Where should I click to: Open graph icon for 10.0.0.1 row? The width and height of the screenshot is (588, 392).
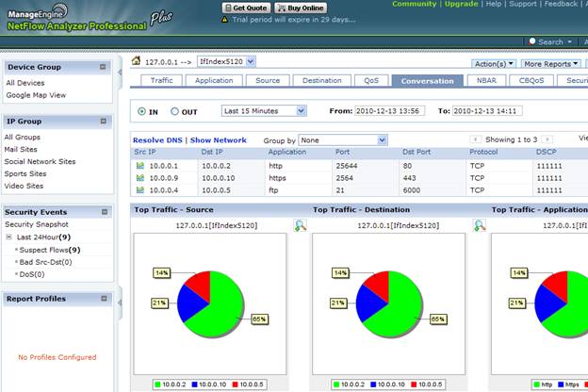tap(140, 166)
